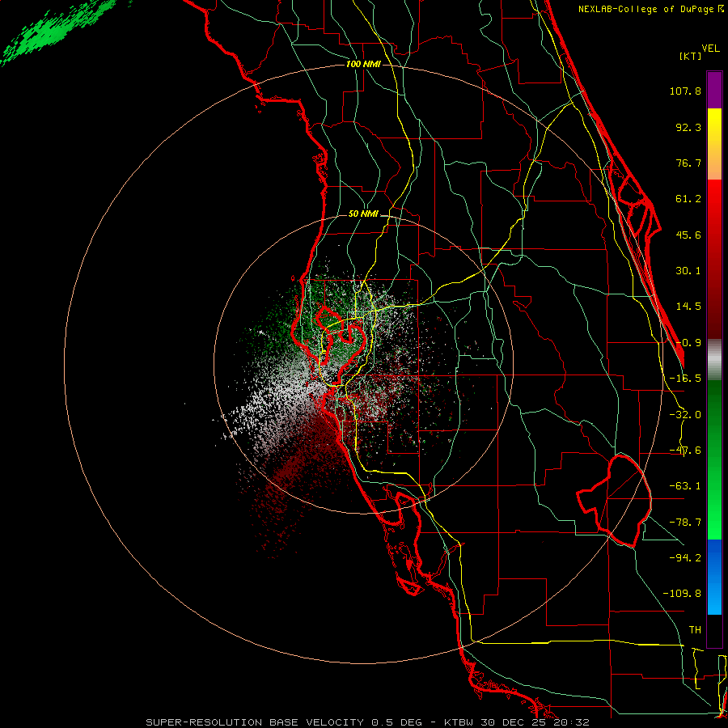This screenshot has height=728, width=728.
Task: Click the super-resolution base velocity caption
Action: pos(368,722)
